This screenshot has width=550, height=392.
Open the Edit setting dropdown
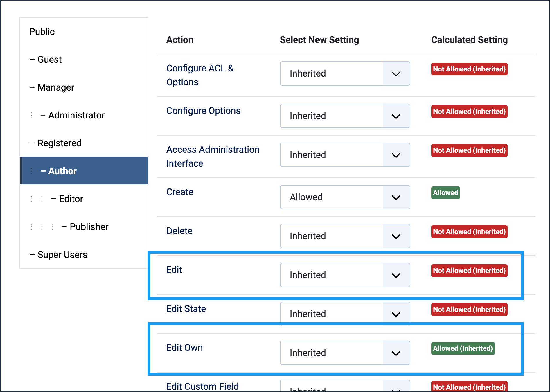pyautogui.click(x=345, y=275)
